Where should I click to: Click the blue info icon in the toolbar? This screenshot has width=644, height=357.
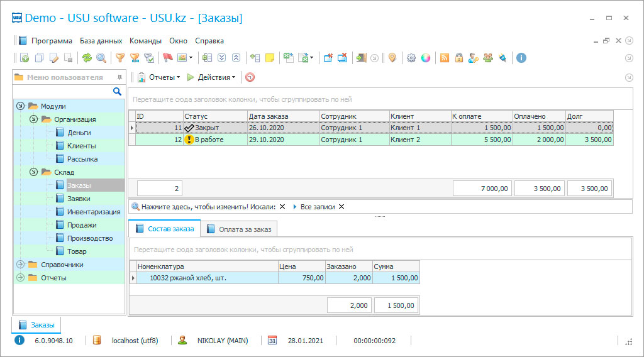point(521,58)
